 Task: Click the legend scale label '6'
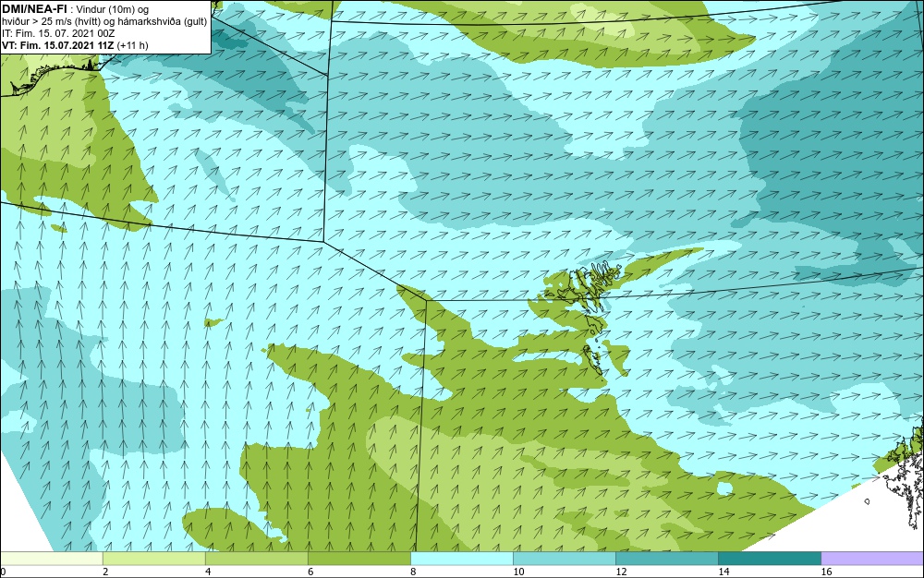(x=310, y=572)
